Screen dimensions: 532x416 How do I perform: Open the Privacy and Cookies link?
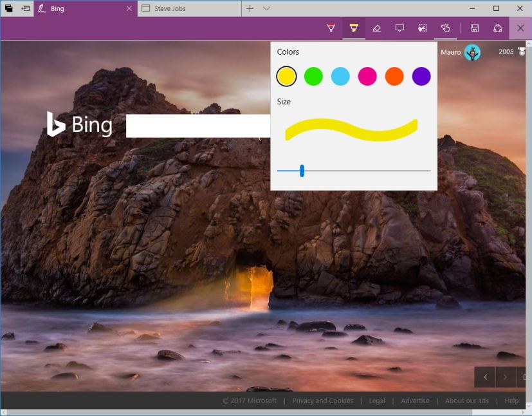tap(322, 400)
